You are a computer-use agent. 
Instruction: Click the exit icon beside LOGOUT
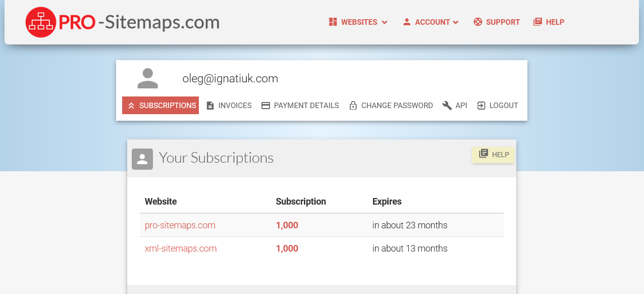coord(480,105)
